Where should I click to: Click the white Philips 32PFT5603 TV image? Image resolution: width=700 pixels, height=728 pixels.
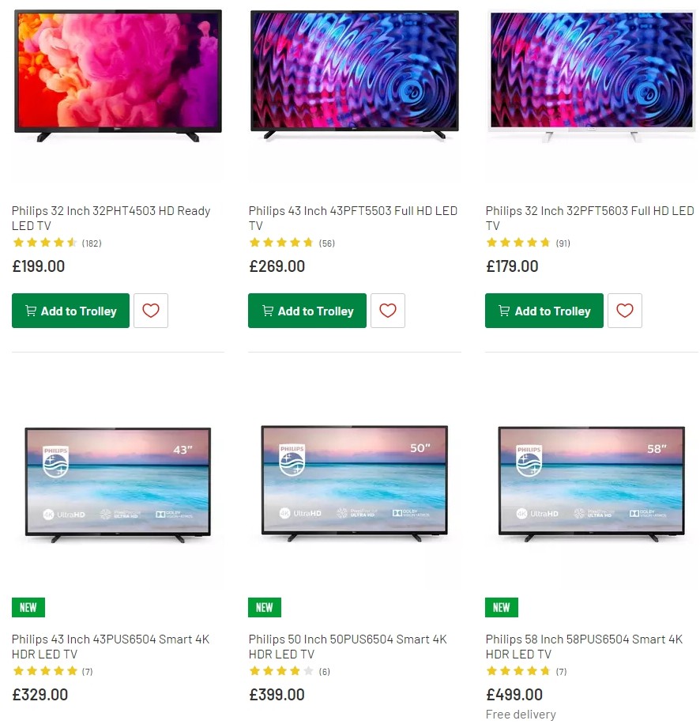click(591, 75)
